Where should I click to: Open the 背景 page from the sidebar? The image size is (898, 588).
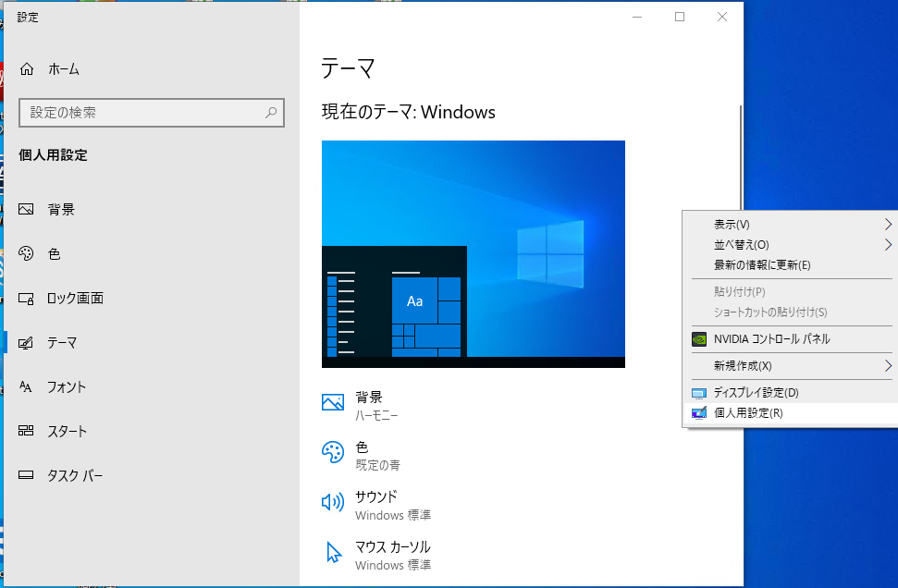coord(151,209)
